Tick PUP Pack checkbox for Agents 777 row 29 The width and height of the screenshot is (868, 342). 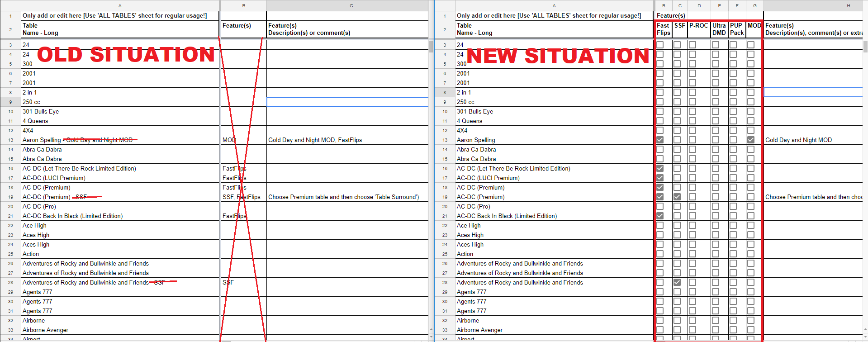[733, 292]
